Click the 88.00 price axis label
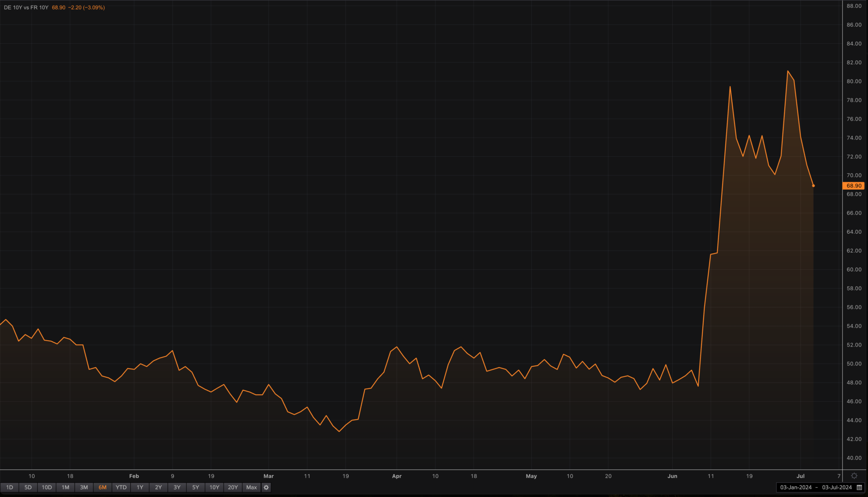Image resolution: width=868 pixels, height=497 pixels. [x=854, y=6]
